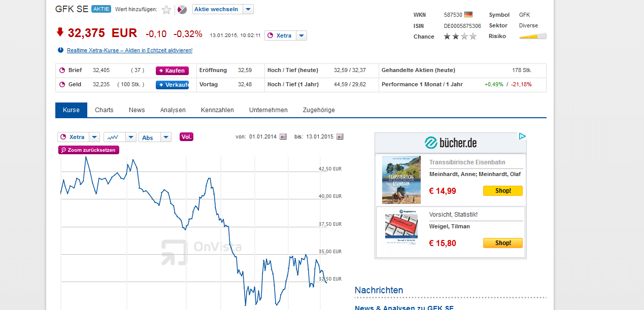Viewport: 644px width, 310px height.
Task: Click the one-year performance -21,18%
Action: point(521,84)
